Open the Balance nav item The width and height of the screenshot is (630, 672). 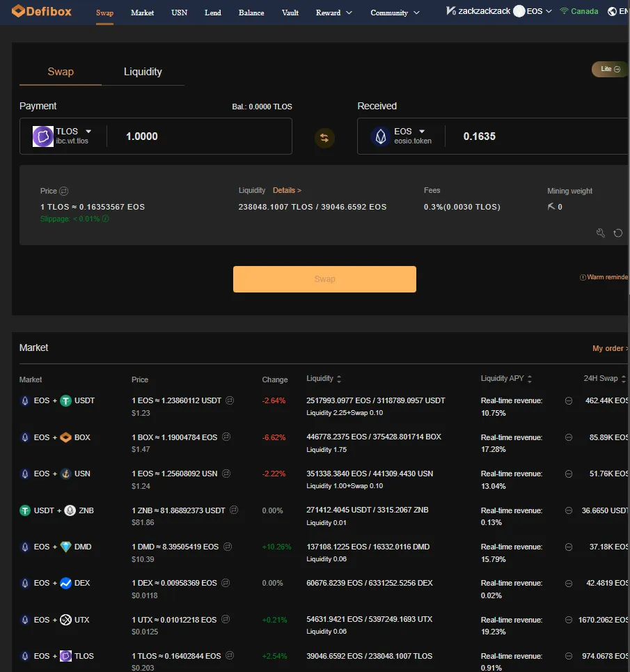tap(251, 13)
